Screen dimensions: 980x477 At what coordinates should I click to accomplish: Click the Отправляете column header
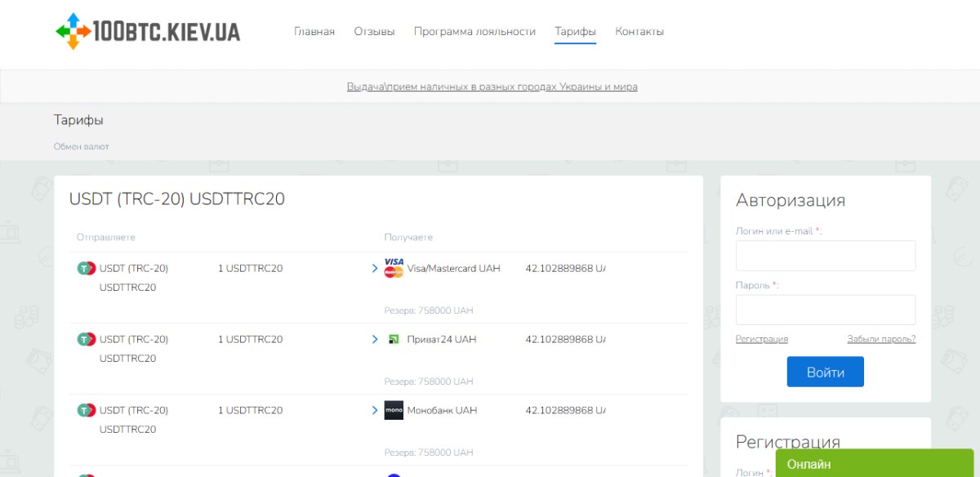106,238
